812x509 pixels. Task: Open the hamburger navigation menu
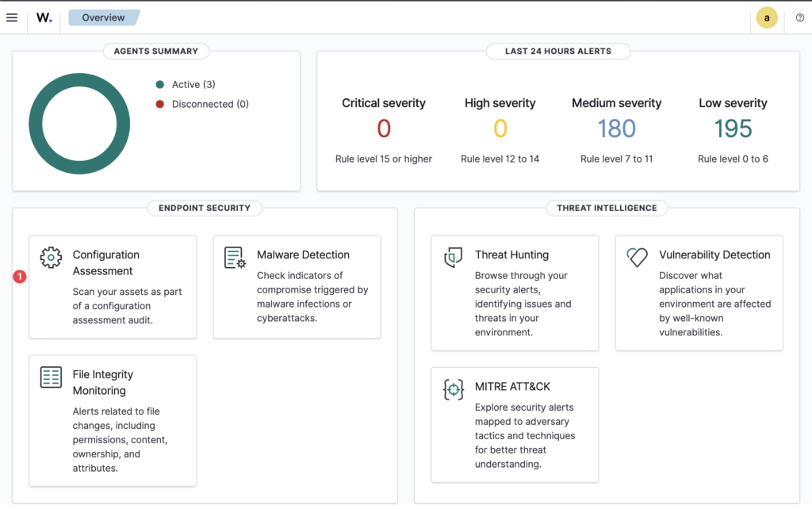[12, 17]
